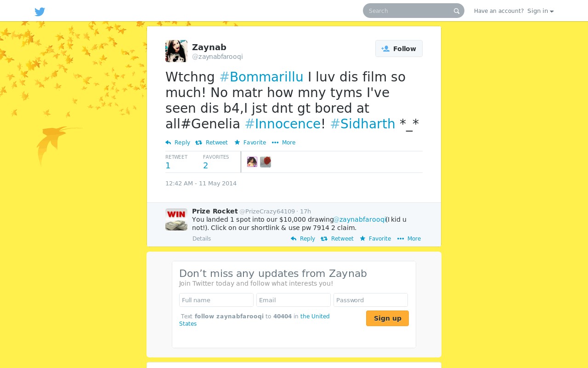Expand Details on Prize Rocket reply

pyautogui.click(x=202, y=239)
